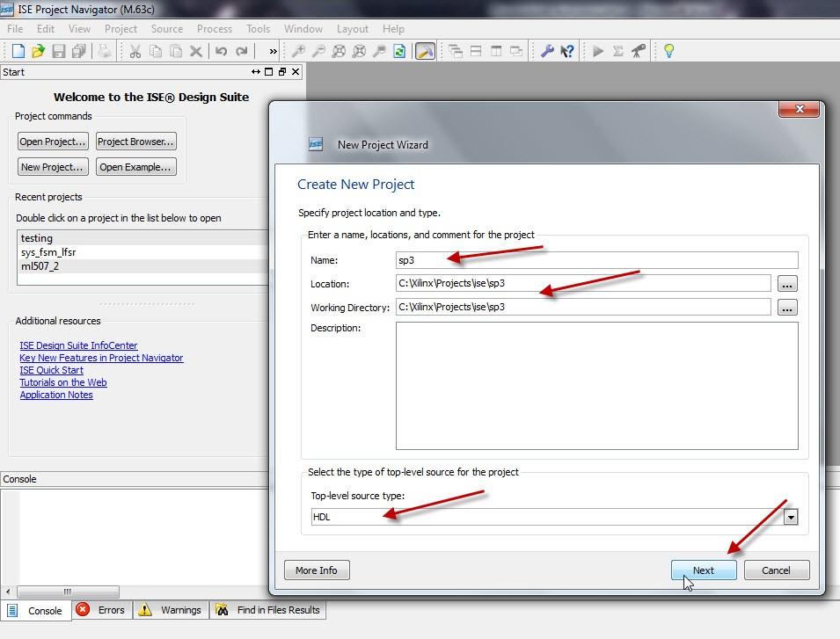Toggle the highlighted hammer toolbar icon
Viewport: 840px width, 639px height.
[425, 51]
